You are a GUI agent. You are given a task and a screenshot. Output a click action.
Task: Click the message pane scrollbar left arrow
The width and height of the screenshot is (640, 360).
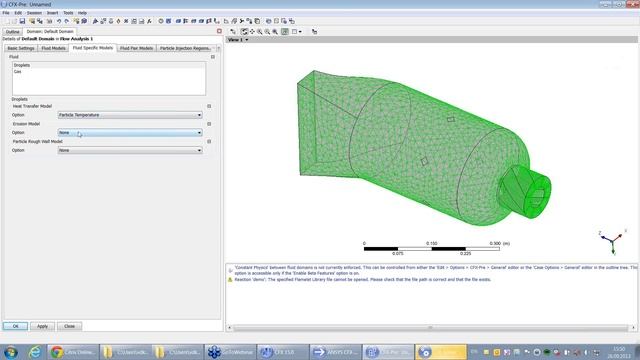point(229,327)
